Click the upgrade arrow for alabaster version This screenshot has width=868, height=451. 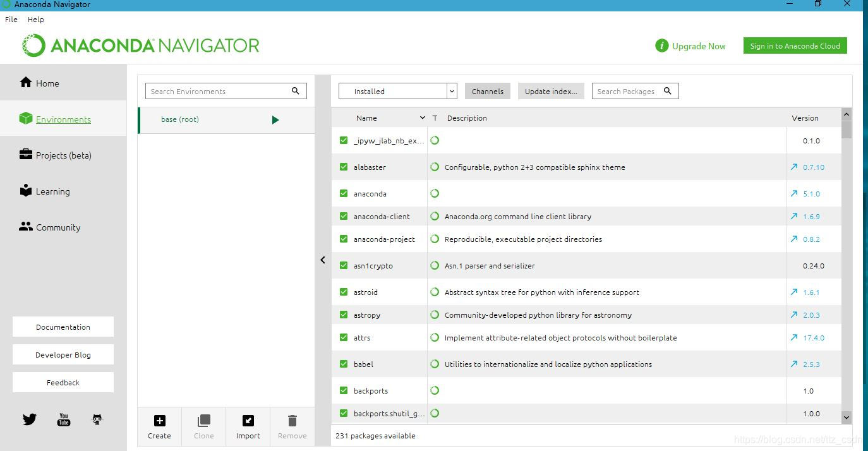click(x=794, y=167)
